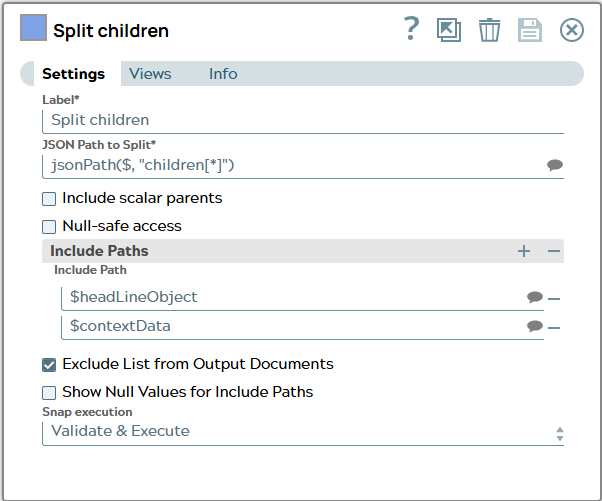Remove the $headLineObject include path row
The width and height of the screenshot is (602, 501).
point(554,299)
